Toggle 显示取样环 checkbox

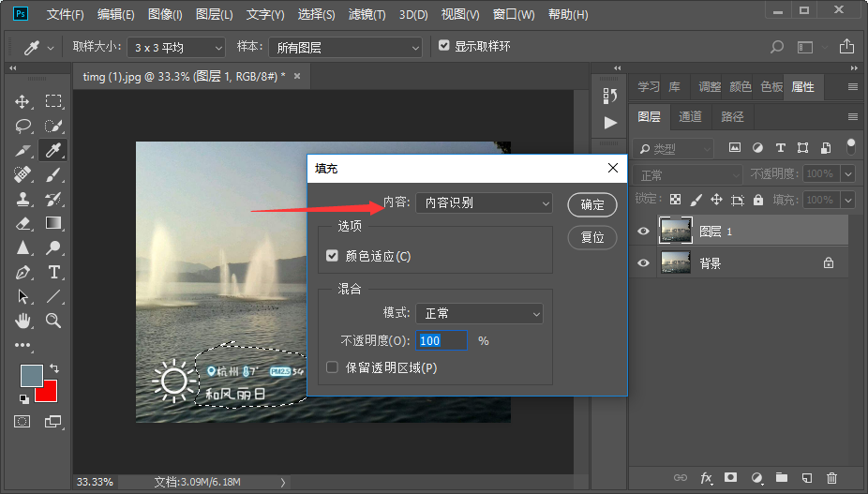click(444, 45)
